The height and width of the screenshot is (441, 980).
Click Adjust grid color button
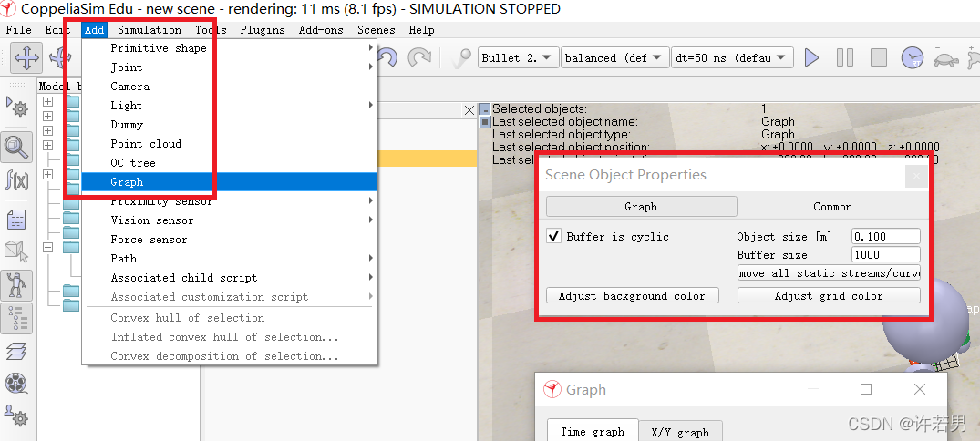[x=829, y=295]
